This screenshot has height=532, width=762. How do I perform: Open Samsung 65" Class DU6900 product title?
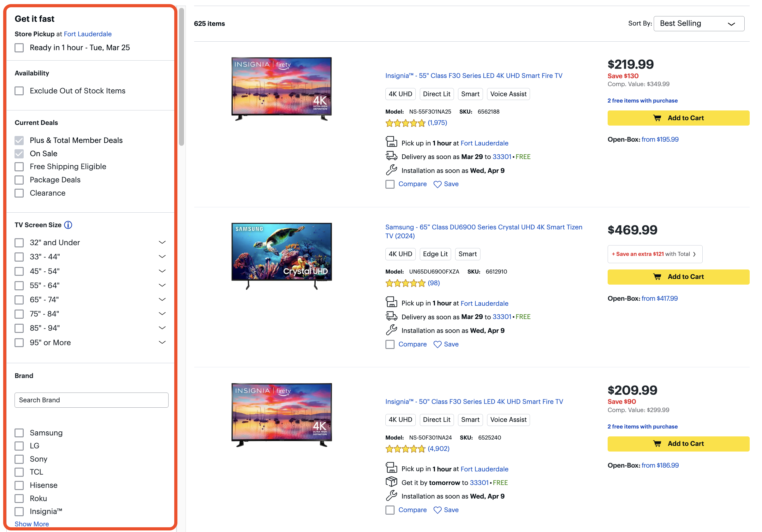(x=484, y=232)
